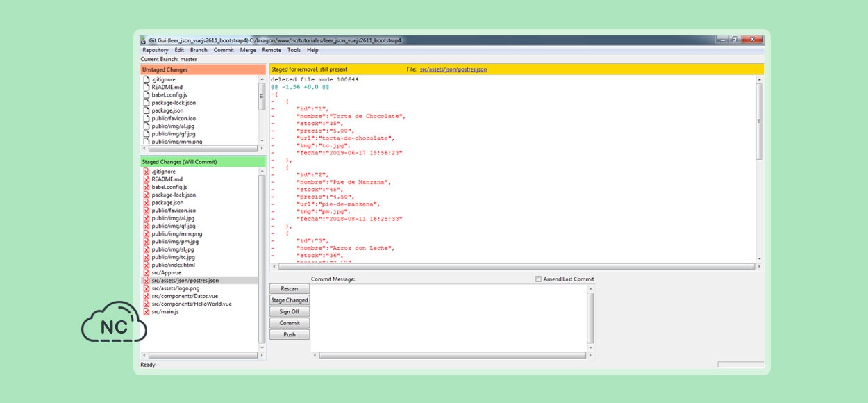Click staged public/img/pm.jpg file icon
868x403 pixels.
(x=147, y=242)
